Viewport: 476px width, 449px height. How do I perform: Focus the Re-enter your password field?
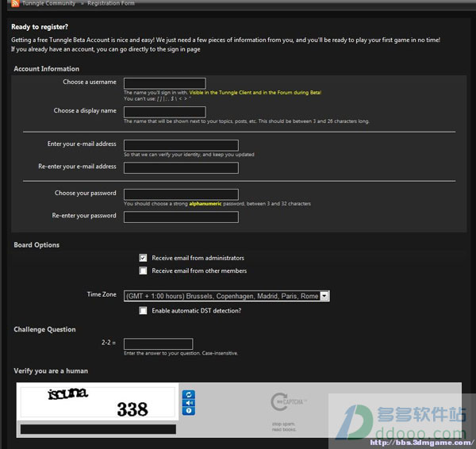[x=181, y=217]
